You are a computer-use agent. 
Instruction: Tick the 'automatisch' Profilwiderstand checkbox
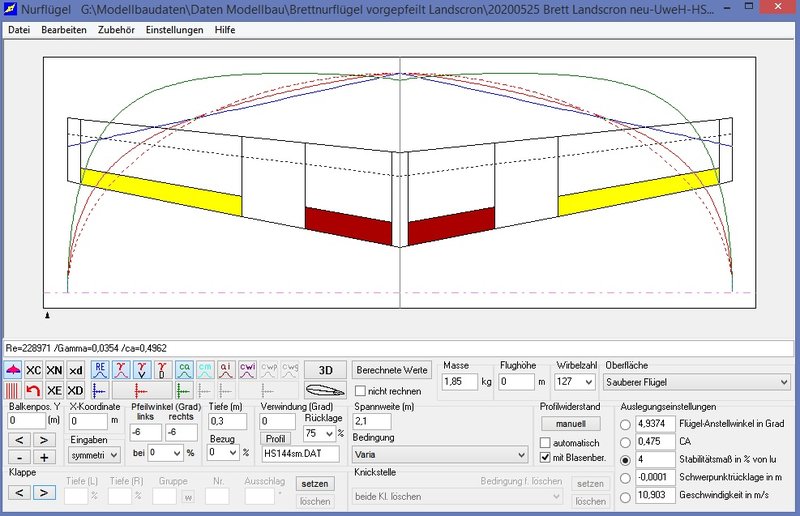coord(545,443)
